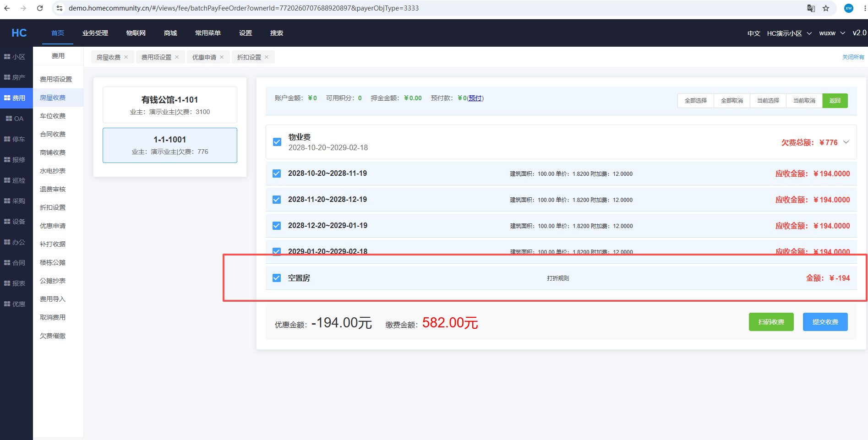The width and height of the screenshot is (868, 440).
Task: Bookmark this page with the star icon
Action: tap(826, 8)
